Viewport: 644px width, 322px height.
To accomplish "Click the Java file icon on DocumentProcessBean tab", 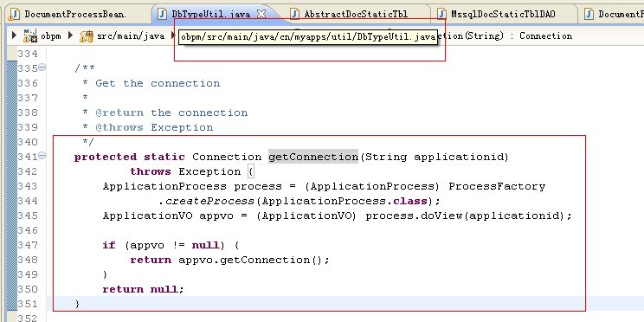I will coord(14,14).
